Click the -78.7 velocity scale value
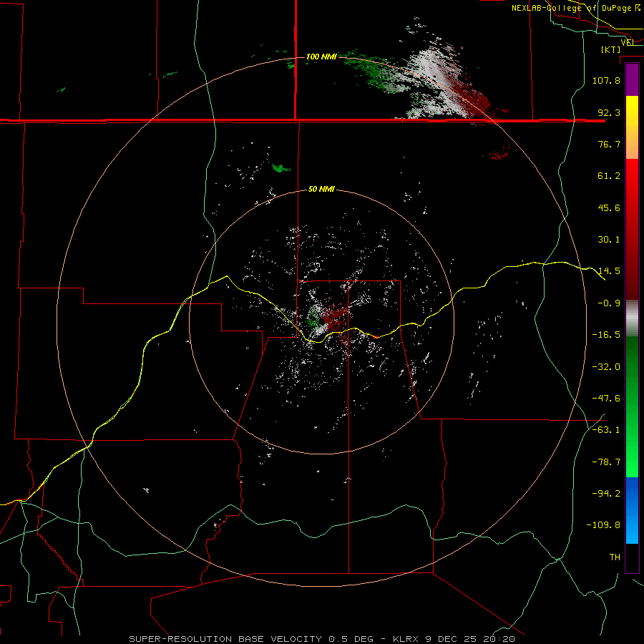The height and width of the screenshot is (644, 644). (x=606, y=462)
